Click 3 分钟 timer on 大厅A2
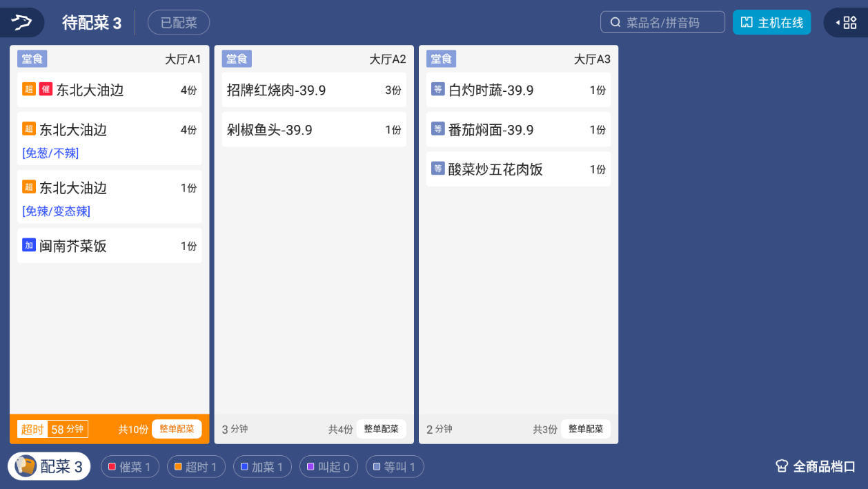 (235, 430)
